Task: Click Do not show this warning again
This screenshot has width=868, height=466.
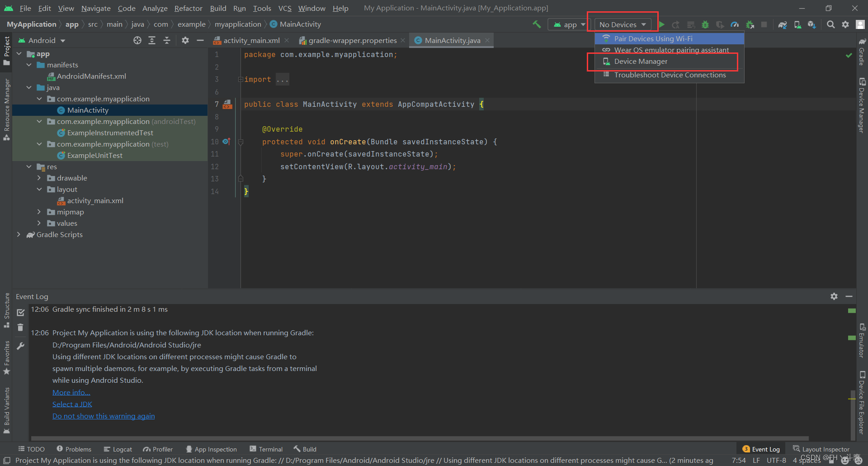Action: [x=104, y=416]
